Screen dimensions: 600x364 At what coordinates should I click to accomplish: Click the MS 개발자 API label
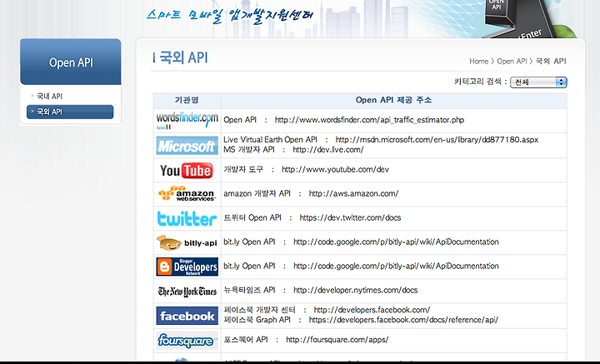(248, 149)
